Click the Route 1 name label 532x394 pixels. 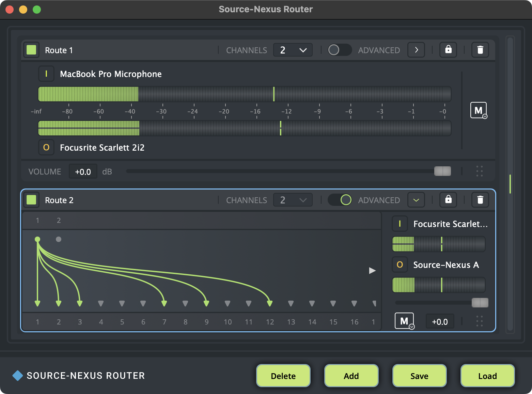(x=59, y=50)
